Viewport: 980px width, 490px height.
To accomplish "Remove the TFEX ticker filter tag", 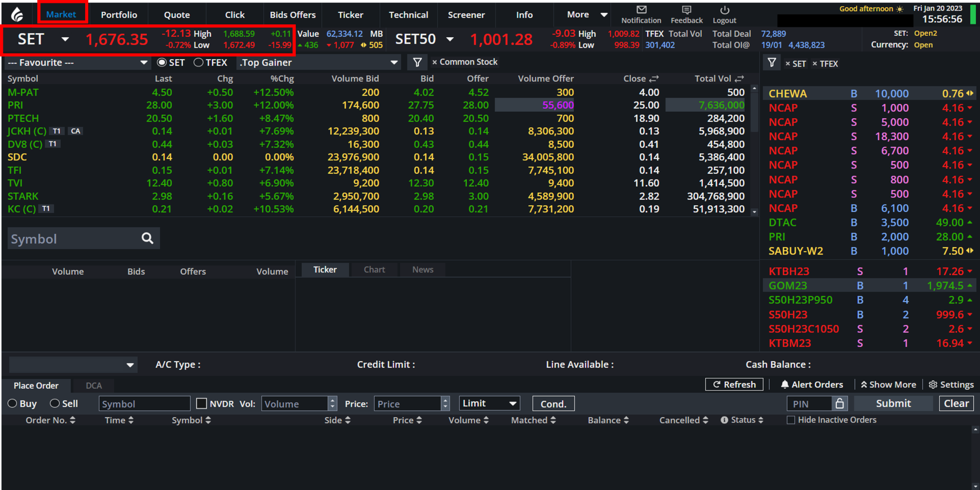I will (815, 64).
